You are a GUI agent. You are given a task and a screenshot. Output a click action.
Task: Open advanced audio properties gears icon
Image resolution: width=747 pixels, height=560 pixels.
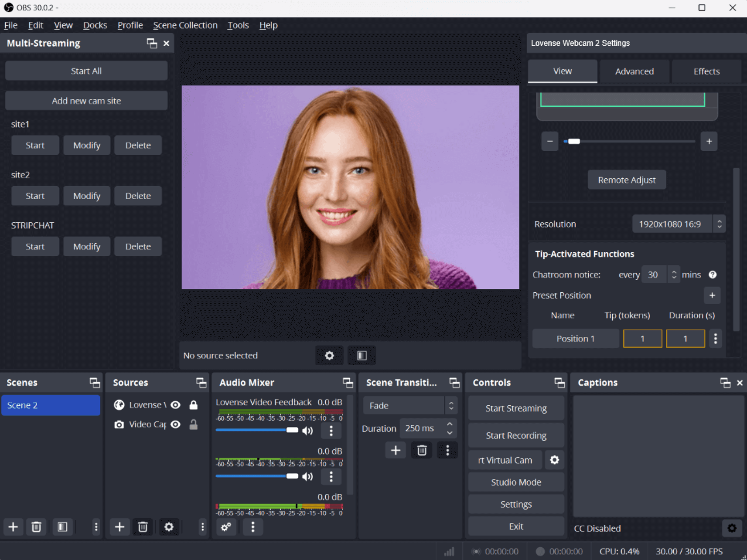click(x=226, y=527)
